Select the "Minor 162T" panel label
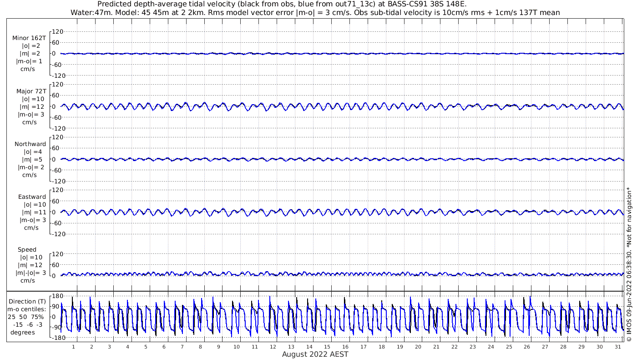Viewport: 637px width, 364px height. pyautogui.click(x=29, y=38)
